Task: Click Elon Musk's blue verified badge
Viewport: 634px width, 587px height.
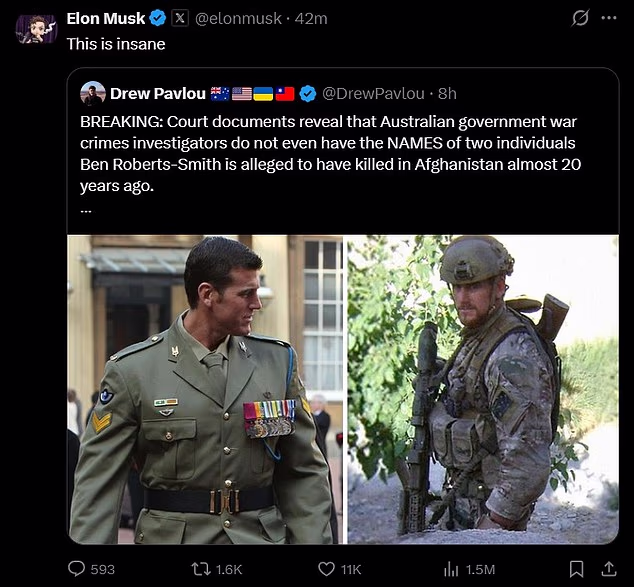Action: tap(157, 18)
